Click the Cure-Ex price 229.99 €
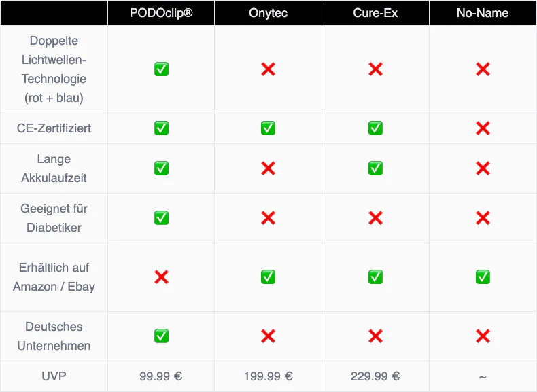537x392 pixels. 375,376
